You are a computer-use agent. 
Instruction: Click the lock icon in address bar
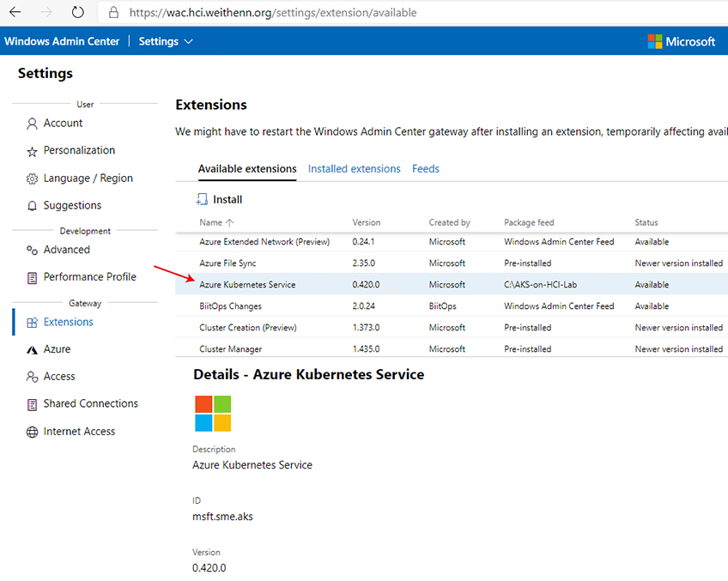point(113,13)
